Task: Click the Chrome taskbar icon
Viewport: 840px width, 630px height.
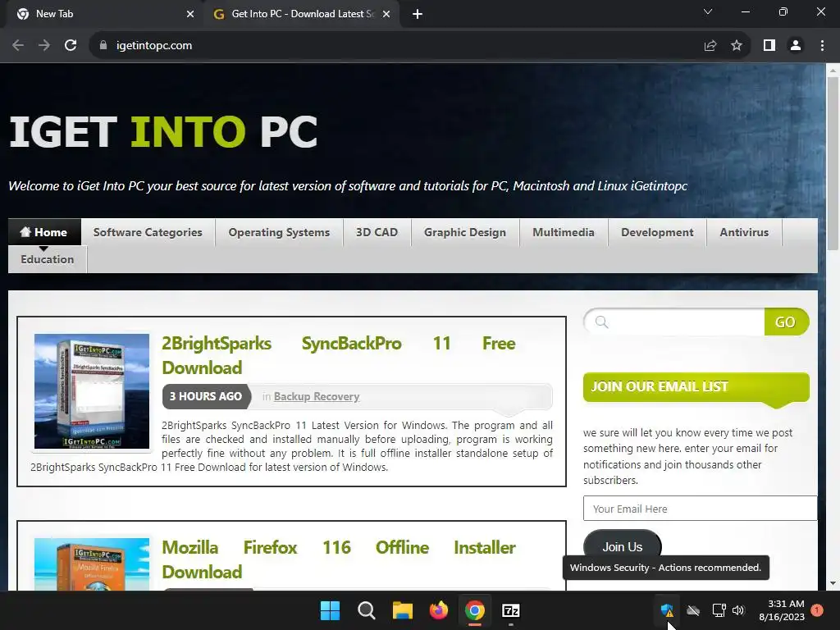Action: [475, 610]
